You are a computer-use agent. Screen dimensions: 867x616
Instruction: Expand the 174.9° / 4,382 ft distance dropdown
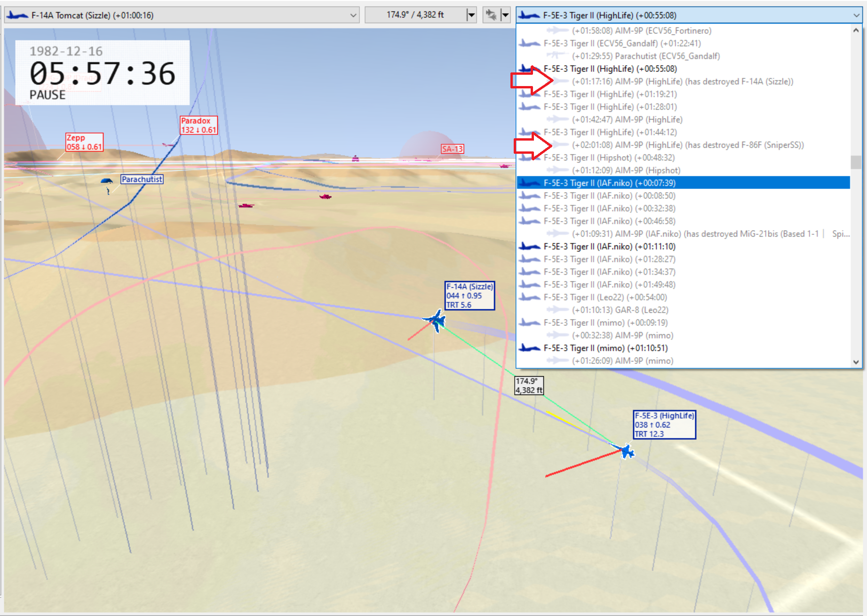[471, 15]
